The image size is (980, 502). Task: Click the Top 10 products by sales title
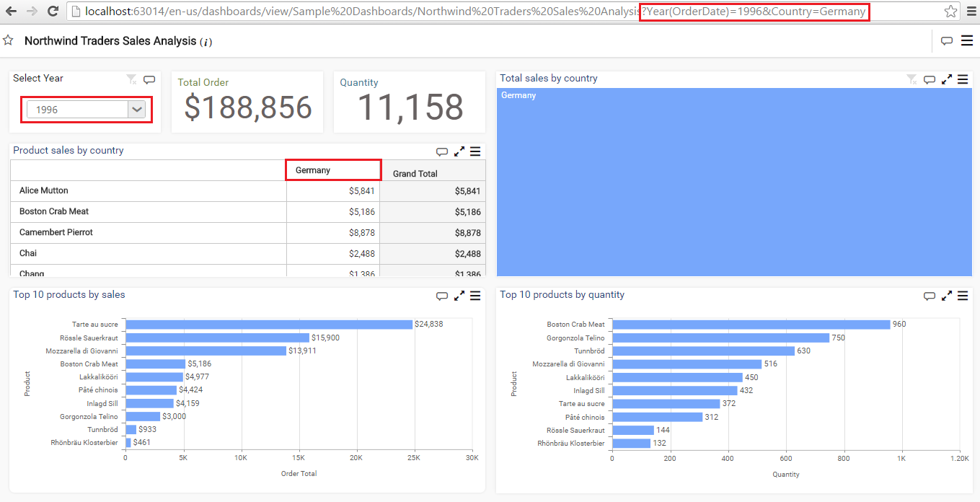point(69,295)
